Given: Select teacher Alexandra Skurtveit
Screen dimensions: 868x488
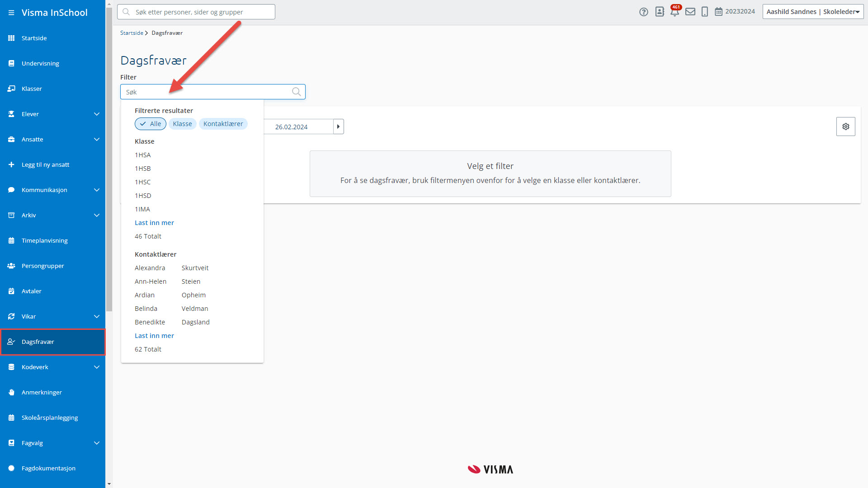Looking at the screenshot, I should pyautogui.click(x=172, y=268).
